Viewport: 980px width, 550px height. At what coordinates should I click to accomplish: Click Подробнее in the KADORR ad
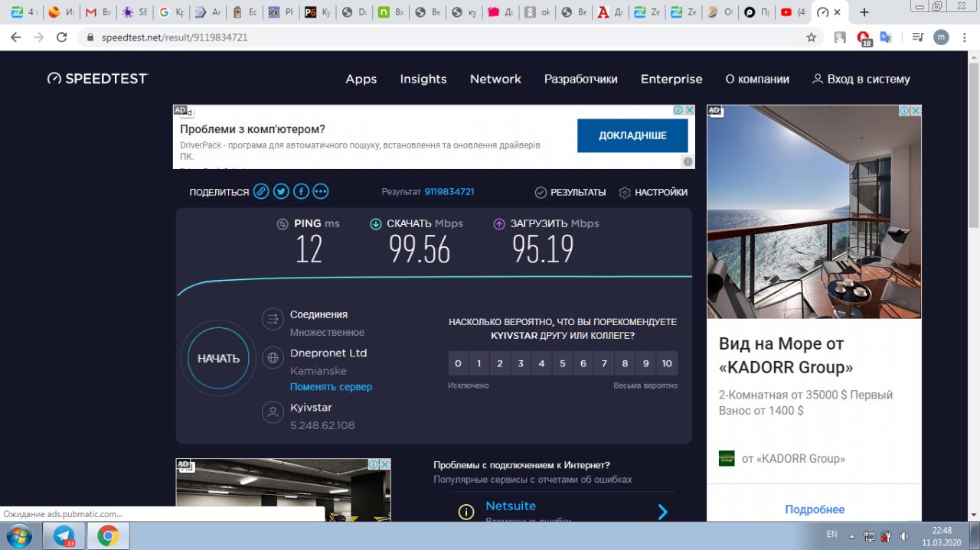pyautogui.click(x=815, y=509)
